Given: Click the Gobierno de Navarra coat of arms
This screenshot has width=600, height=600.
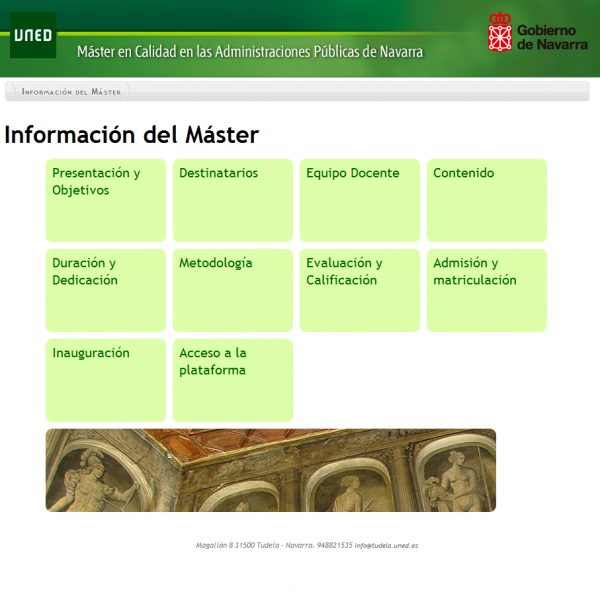Looking at the screenshot, I should tap(499, 32).
